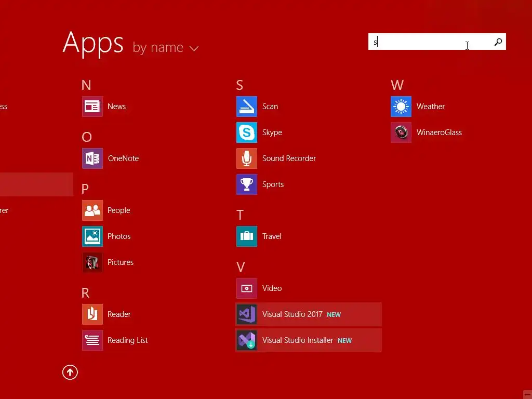Open the People app icon
This screenshot has width=532, height=399.
(92, 210)
